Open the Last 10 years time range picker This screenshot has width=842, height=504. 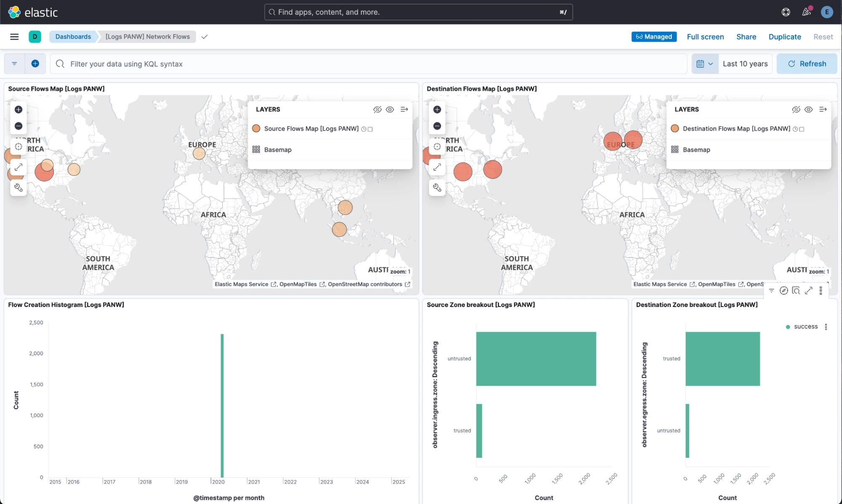745,64
